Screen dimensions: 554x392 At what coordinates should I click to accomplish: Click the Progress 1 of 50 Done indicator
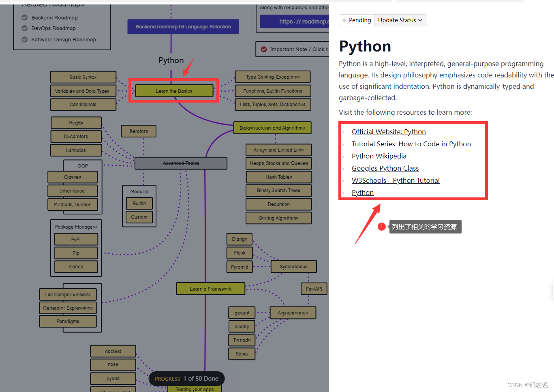click(x=186, y=379)
